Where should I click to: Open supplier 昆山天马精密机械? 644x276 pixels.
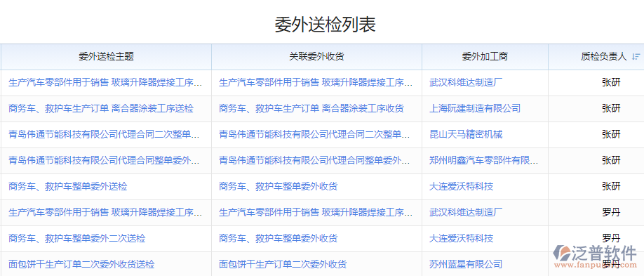(x=466, y=135)
